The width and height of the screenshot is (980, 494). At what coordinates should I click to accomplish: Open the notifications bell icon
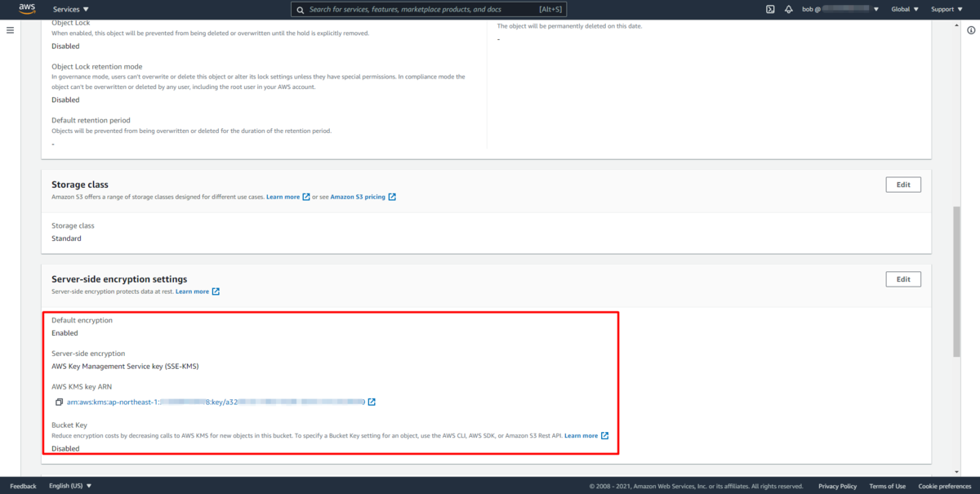(789, 9)
